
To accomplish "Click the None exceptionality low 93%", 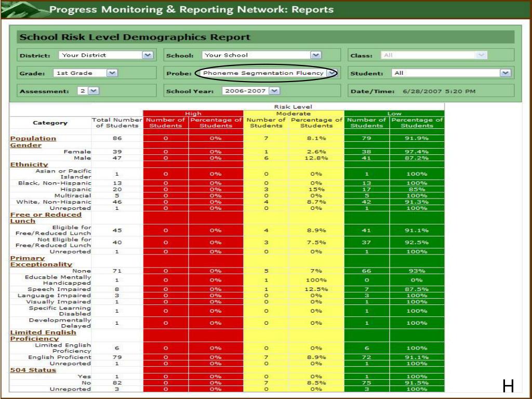I will (x=417, y=271).
